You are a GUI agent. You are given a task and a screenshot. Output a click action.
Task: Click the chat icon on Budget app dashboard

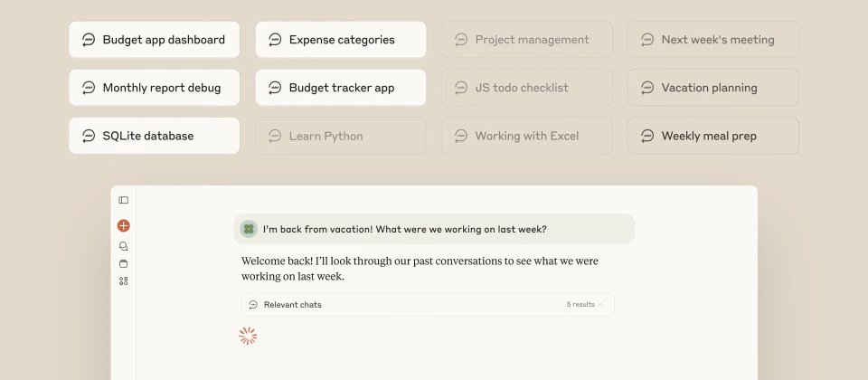pos(89,40)
